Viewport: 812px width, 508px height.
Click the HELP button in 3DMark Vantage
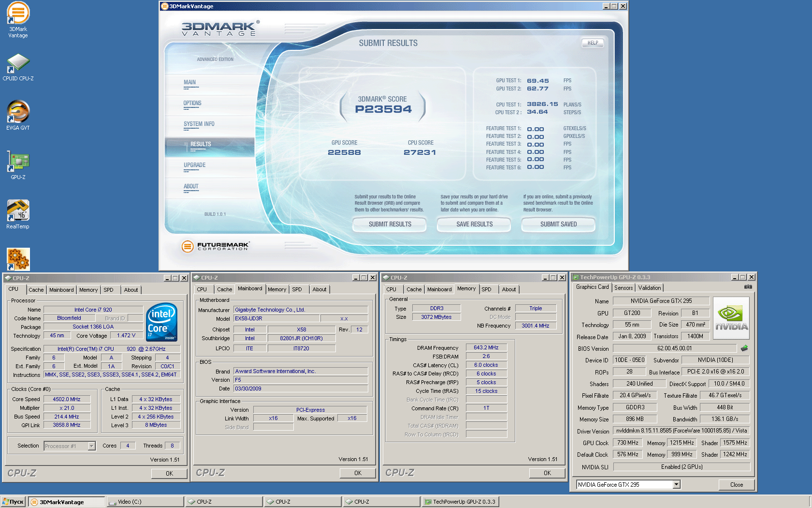593,43
